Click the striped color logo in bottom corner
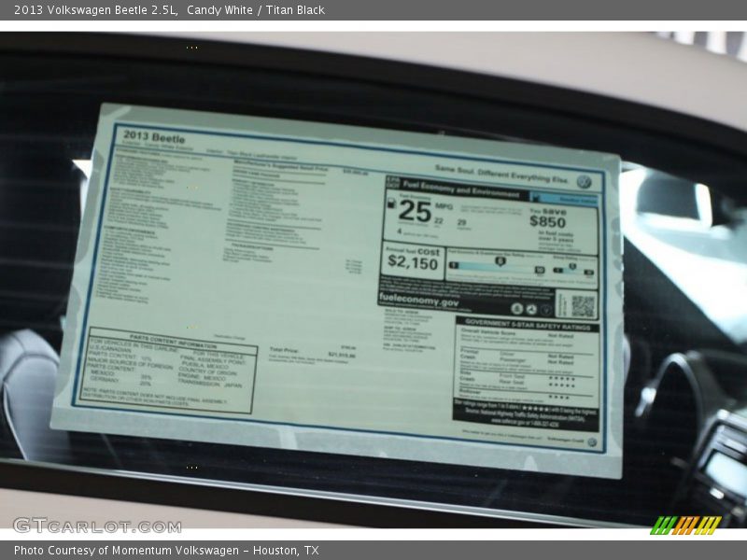 pyautogui.click(x=685, y=525)
